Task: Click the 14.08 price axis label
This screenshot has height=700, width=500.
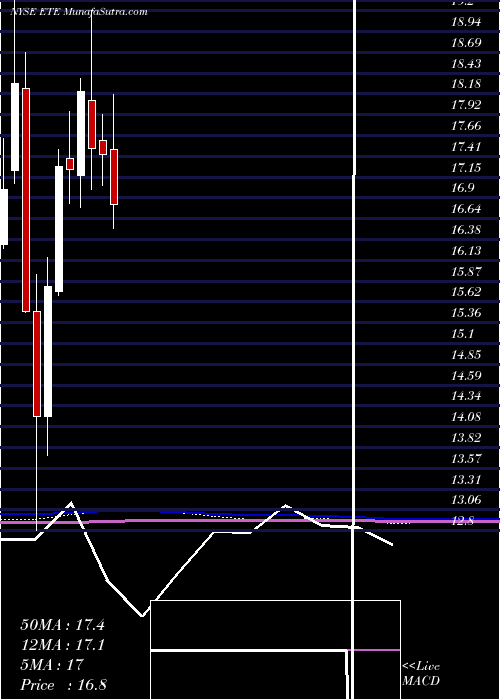Action: click(467, 417)
